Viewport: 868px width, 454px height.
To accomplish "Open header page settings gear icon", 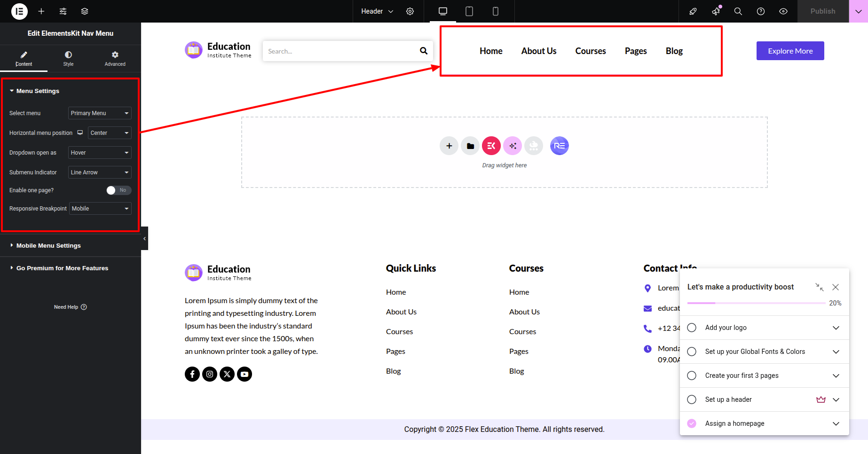I will pyautogui.click(x=410, y=11).
